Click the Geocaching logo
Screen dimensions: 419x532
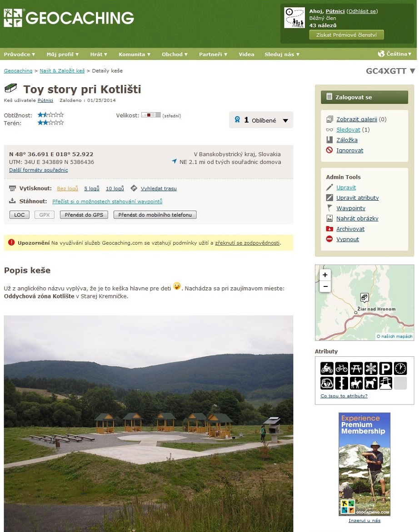pos(69,18)
